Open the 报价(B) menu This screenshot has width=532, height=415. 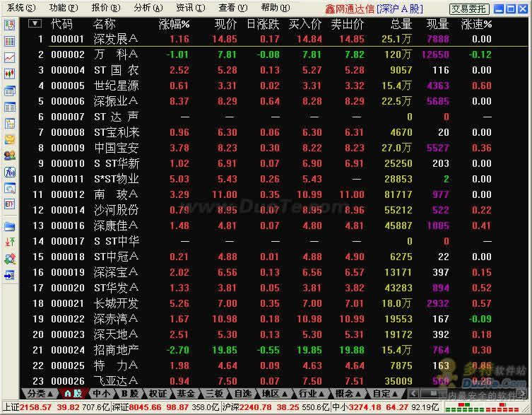(106, 8)
